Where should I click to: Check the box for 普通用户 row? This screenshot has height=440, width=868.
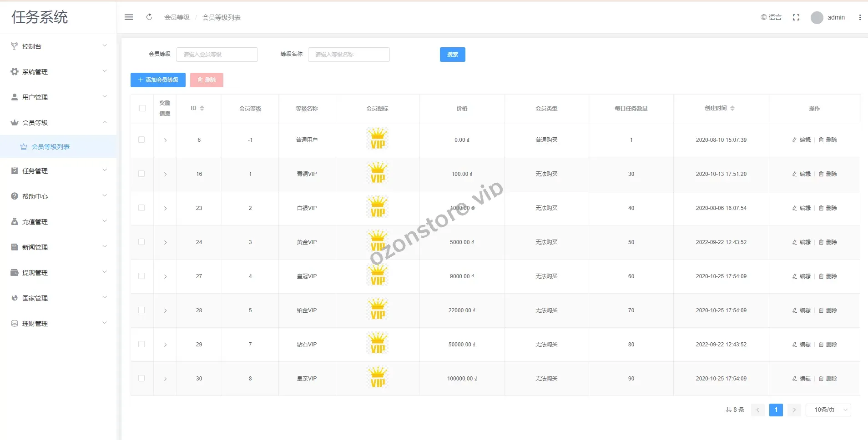coord(141,140)
